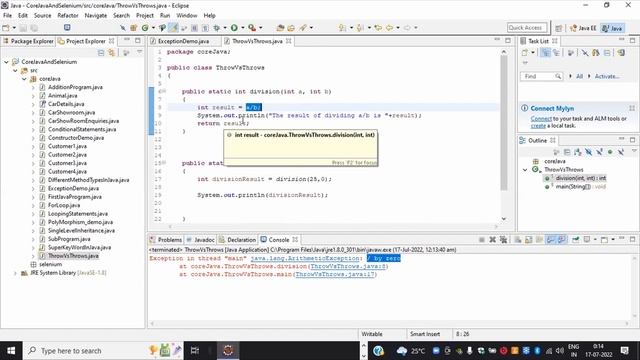Click Synchronize Changed icon in Task List

[621, 53]
